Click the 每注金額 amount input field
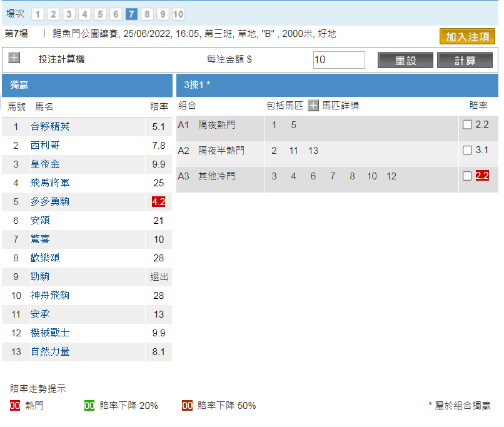 [339, 60]
